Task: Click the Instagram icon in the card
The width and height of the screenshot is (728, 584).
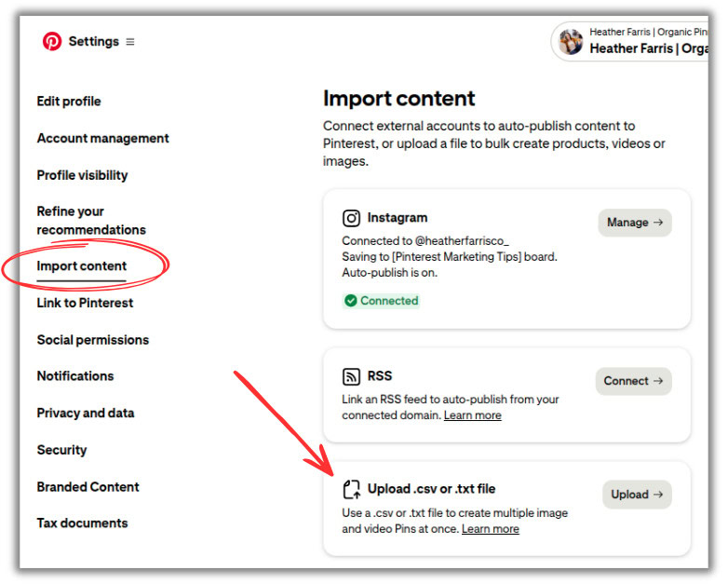Action: tap(352, 218)
